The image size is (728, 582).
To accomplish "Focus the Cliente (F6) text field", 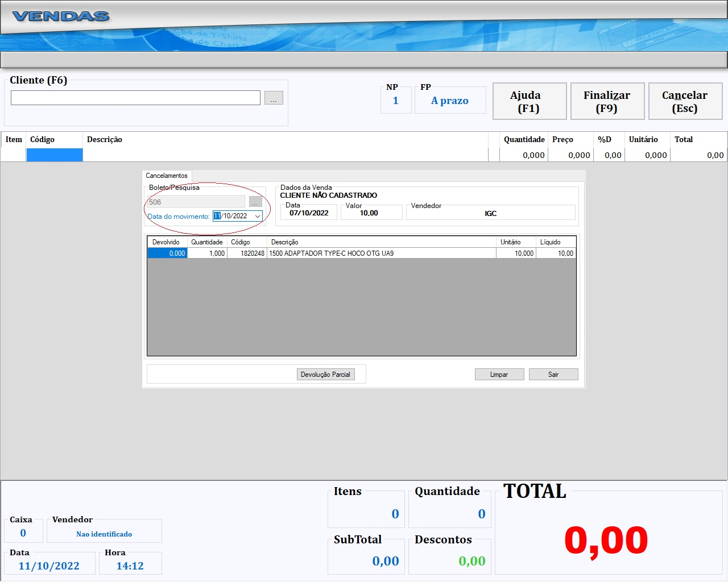I will (135, 98).
